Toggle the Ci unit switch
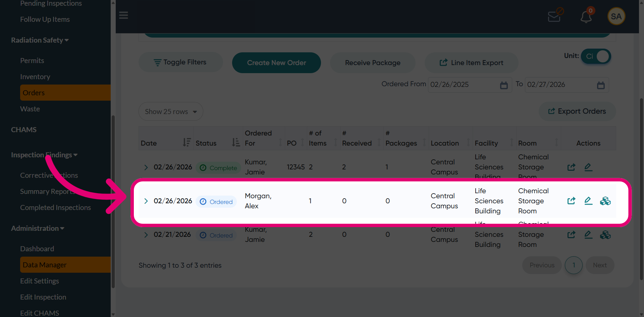The height and width of the screenshot is (317, 644). click(x=596, y=56)
